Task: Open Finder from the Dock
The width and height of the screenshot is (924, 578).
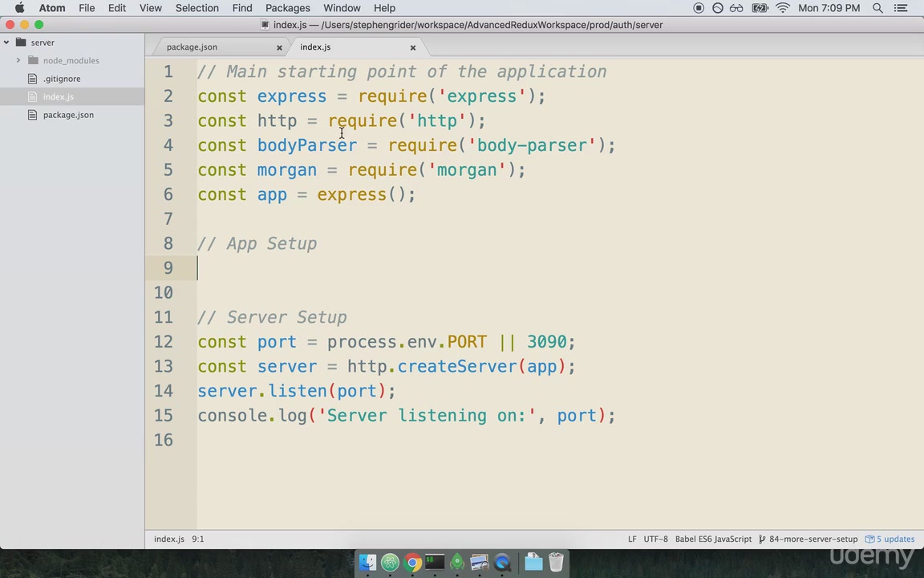Action: 367,562
